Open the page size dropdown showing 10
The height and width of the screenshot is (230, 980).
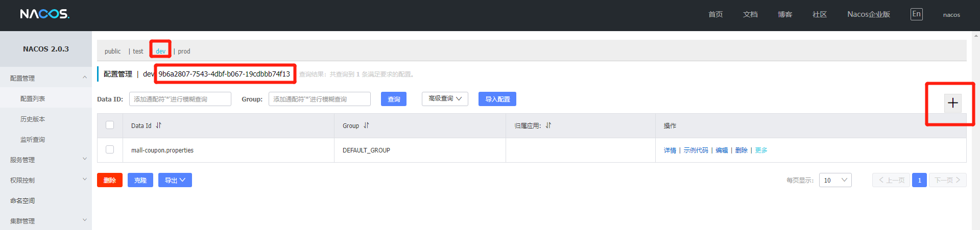[x=835, y=180]
